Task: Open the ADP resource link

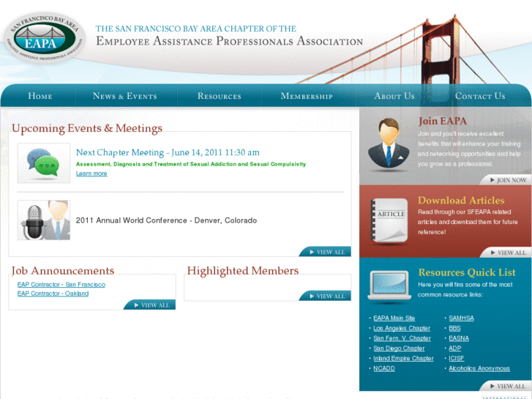Action: tap(455, 348)
